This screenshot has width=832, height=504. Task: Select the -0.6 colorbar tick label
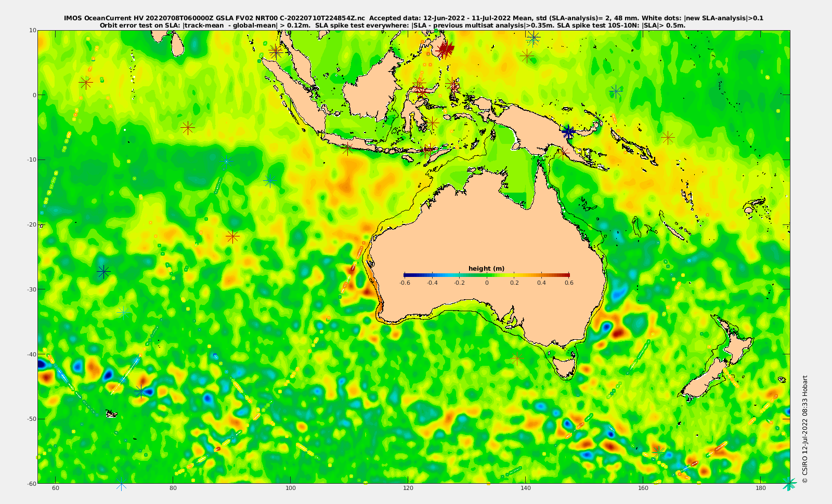coord(405,283)
